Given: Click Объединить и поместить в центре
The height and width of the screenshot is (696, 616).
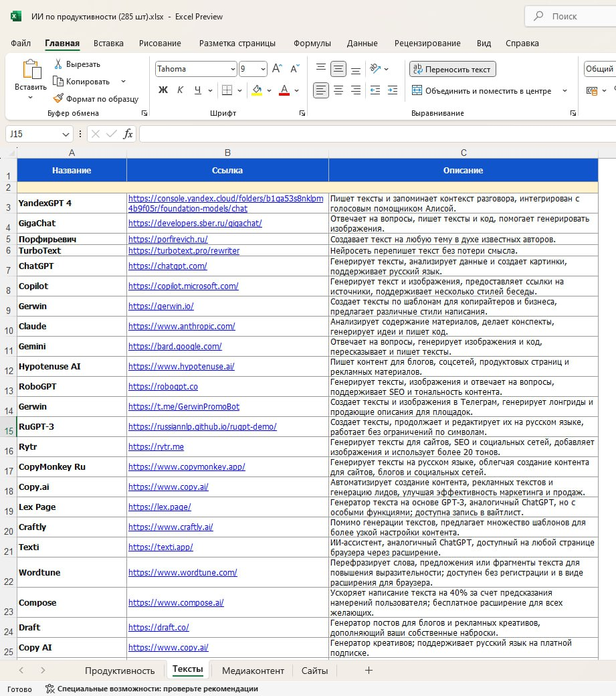Looking at the screenshot, I should [x=482, y=90].
